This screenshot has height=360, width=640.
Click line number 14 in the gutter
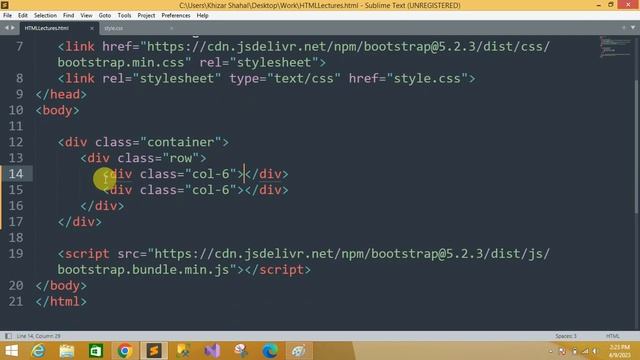(16, 174)
